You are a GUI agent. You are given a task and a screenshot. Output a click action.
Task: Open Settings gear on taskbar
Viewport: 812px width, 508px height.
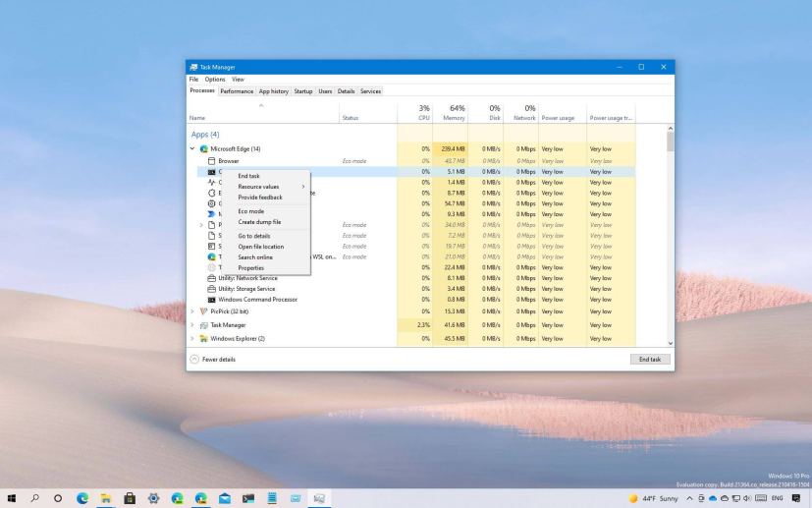click(153, 498)
